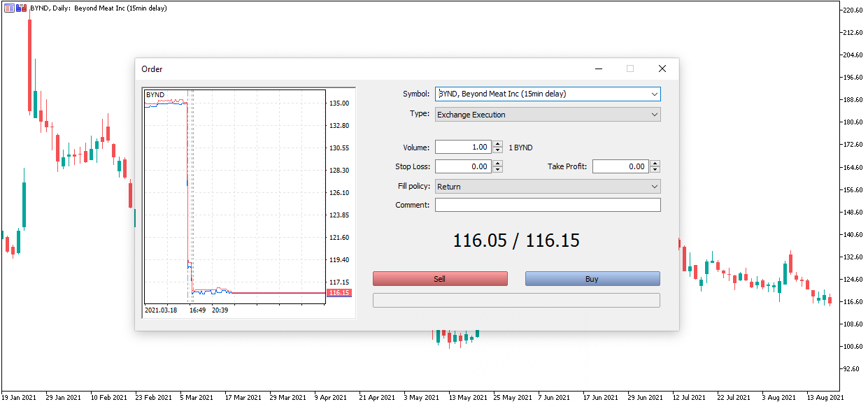Click the 13 Aug 2021 date on time axis
Viewport: 868px width, 402px height.
[x=825, y=397]
